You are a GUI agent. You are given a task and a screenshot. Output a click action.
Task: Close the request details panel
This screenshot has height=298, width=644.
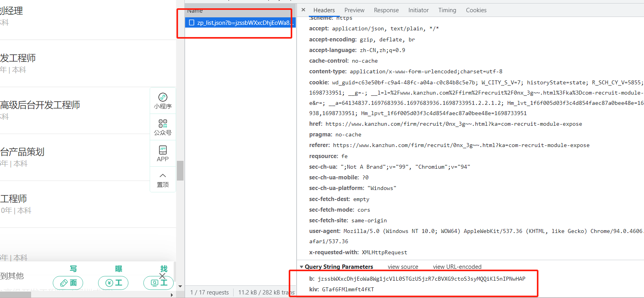point(303,10)
